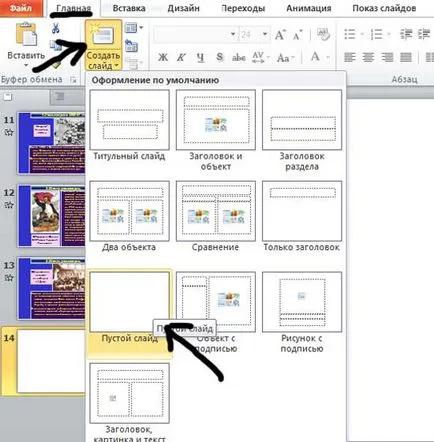This screenshot has width=434, height=442.
Task: Select slide 12 thumbnail
Action: (x=52, y=216)
